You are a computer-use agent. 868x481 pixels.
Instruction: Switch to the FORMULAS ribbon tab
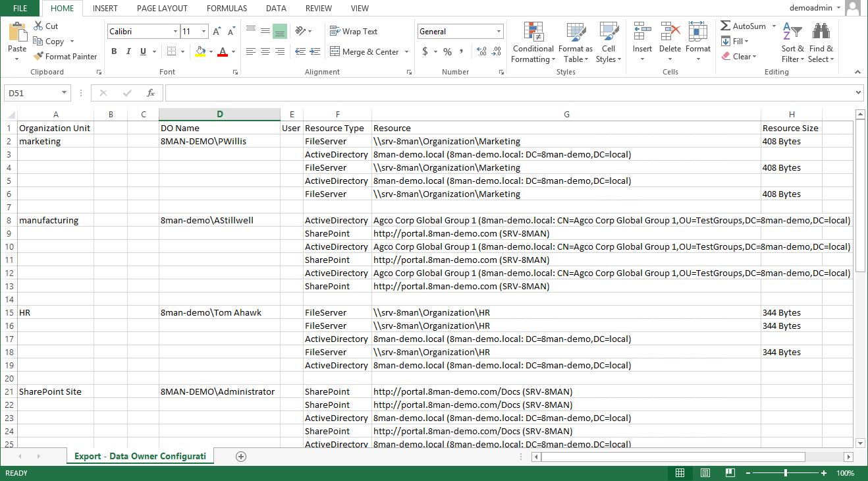click(227, 9)
